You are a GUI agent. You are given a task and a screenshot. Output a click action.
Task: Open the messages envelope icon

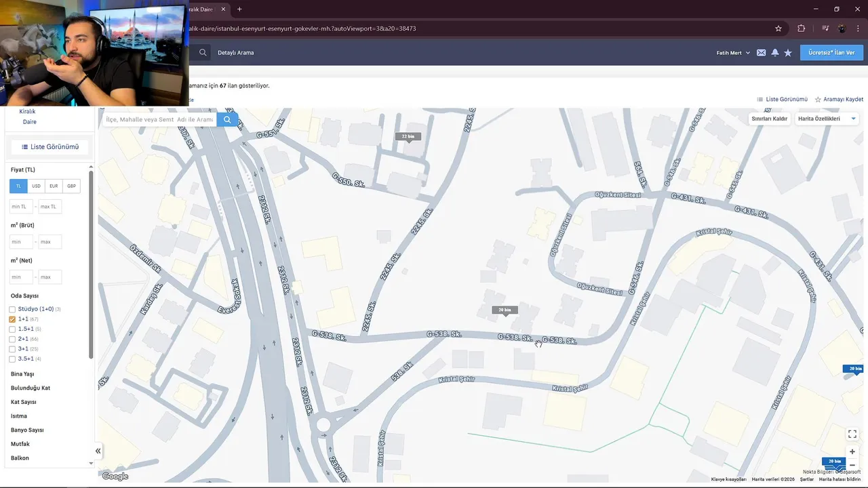(x=761, y=53)
